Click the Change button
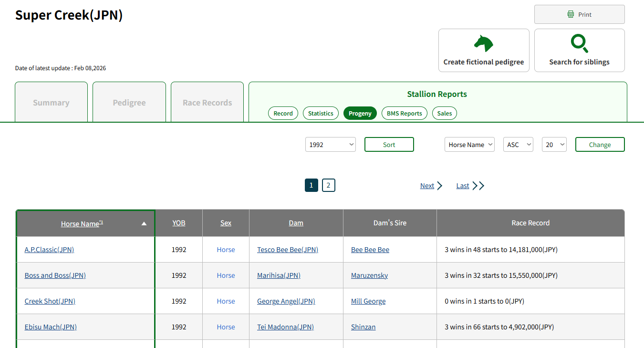Image resolution: width=644 pixels, height=348 pixels. click(600, 145)
